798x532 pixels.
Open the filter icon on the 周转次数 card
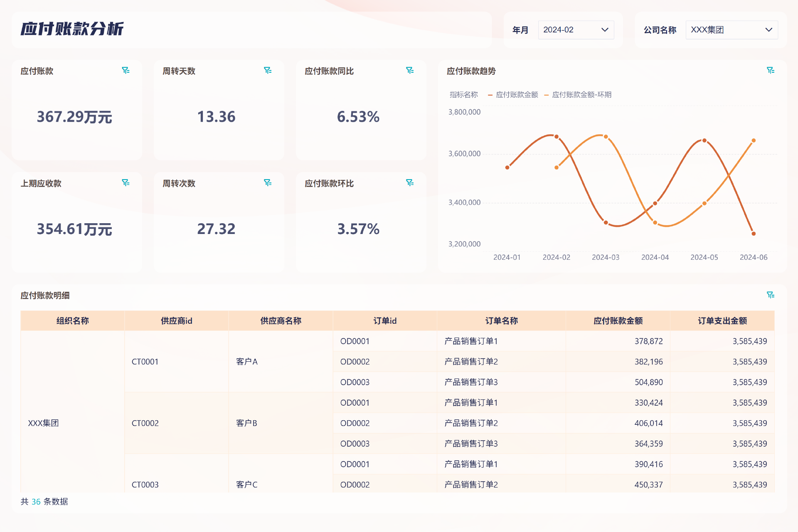pyautogui.click(x=268, y=183)
